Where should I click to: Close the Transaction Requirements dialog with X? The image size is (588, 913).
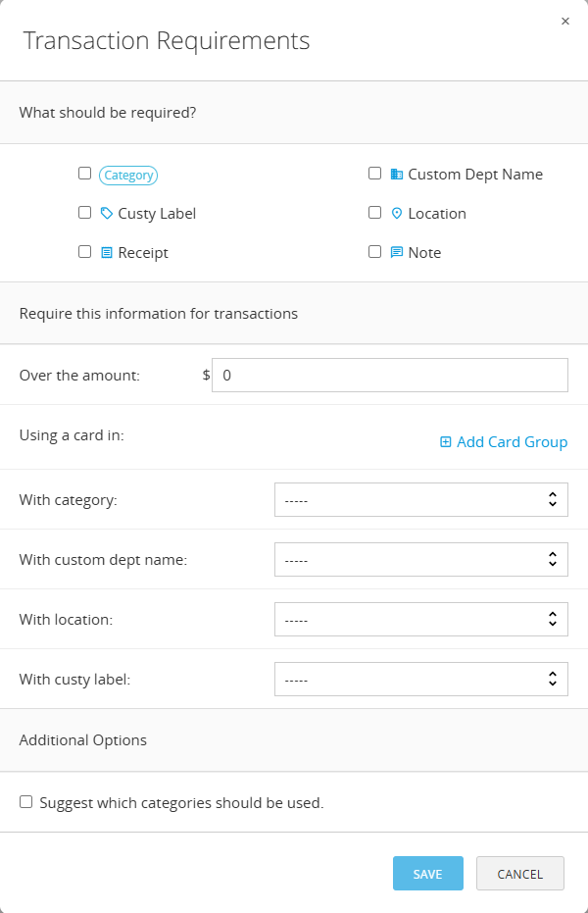pos(565,22)
